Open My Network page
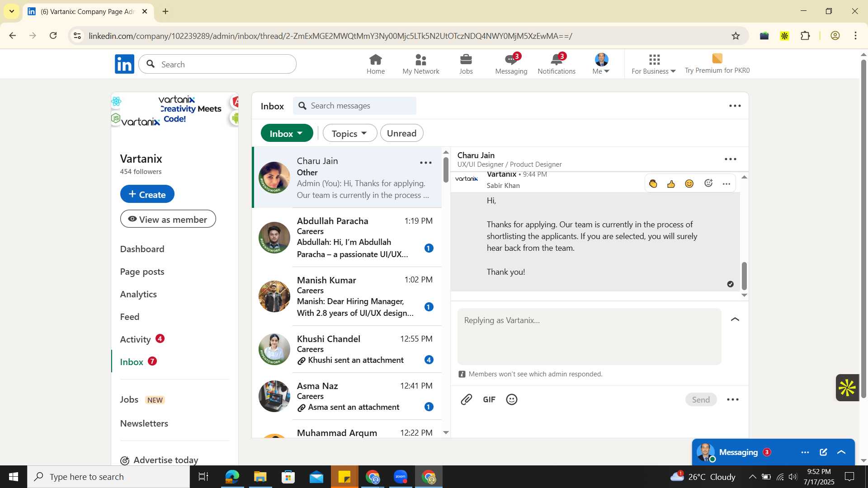 click(421, 64)
